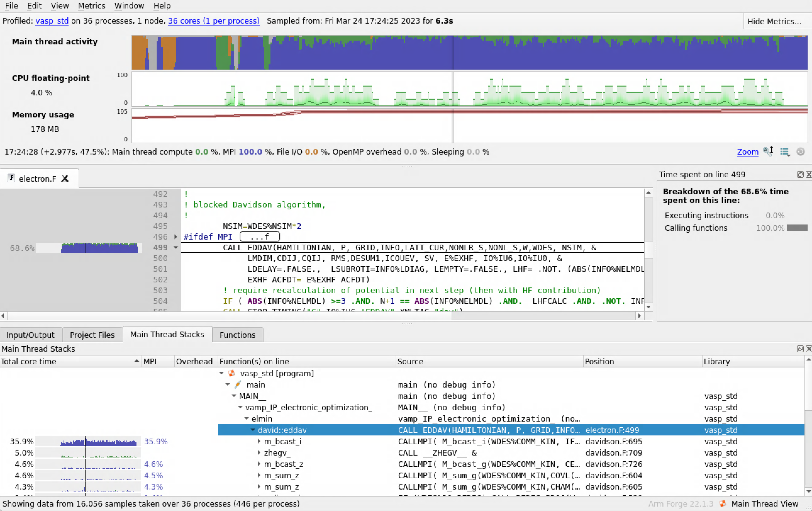
Task: Click the Zoom link below the metrics
Action: pos(747,152)
